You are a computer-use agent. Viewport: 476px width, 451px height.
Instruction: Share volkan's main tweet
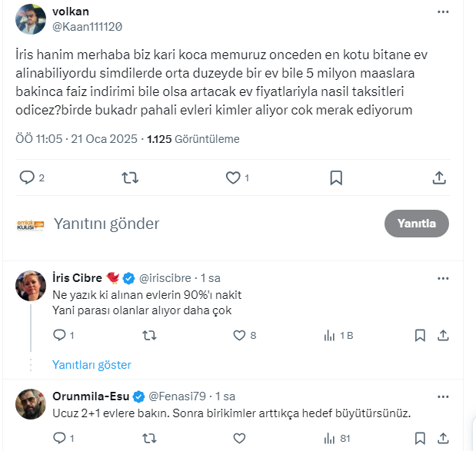439,177
